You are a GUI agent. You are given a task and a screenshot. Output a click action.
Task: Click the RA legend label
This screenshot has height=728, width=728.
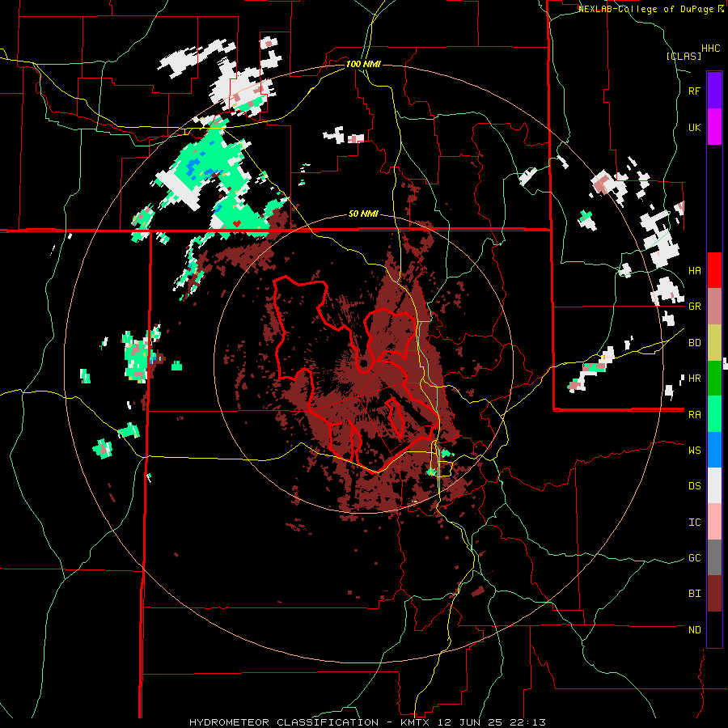coord(694,415)
